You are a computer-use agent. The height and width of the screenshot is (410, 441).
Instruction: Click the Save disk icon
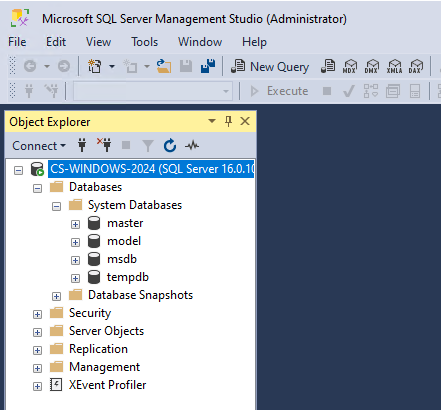186,66
